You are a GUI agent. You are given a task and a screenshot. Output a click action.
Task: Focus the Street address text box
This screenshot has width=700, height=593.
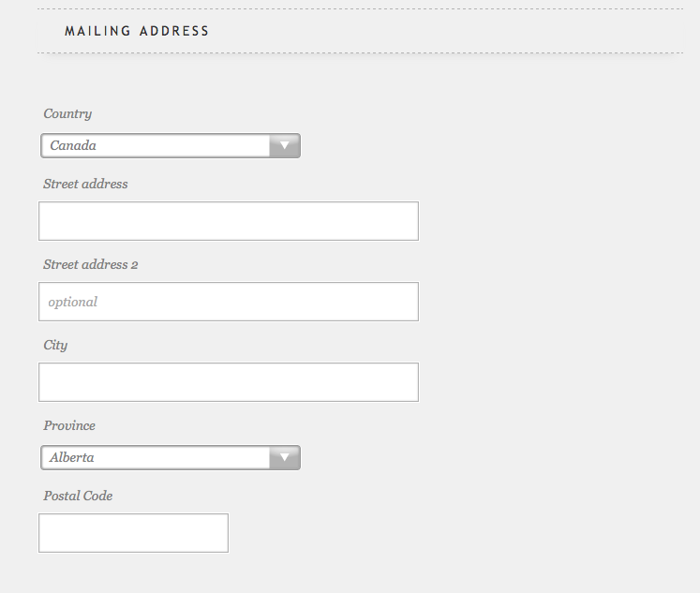[x=229, y=221]
